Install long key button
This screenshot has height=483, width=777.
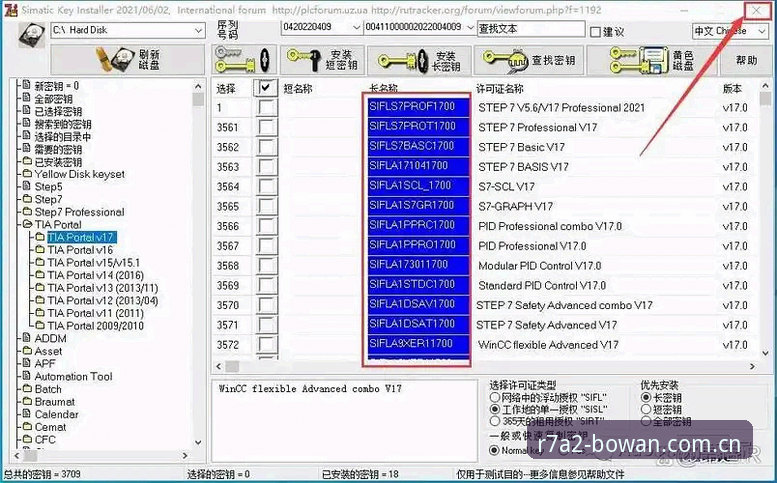419,60
